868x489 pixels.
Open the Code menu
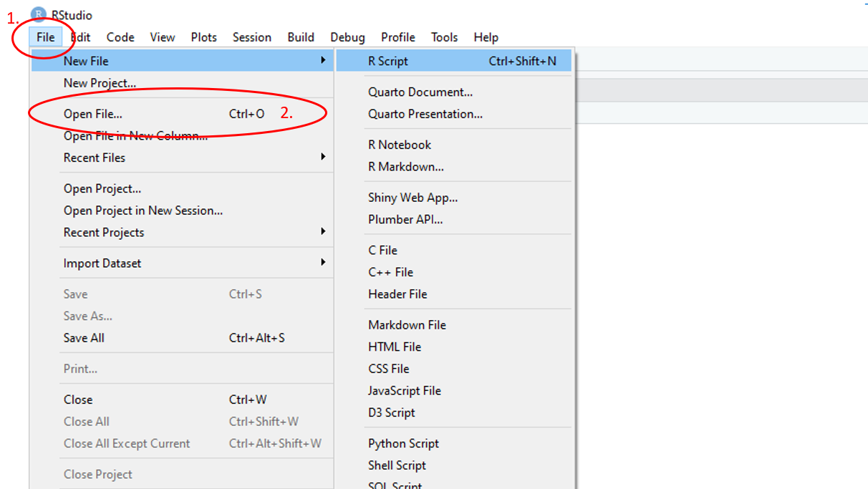(120, 37)
